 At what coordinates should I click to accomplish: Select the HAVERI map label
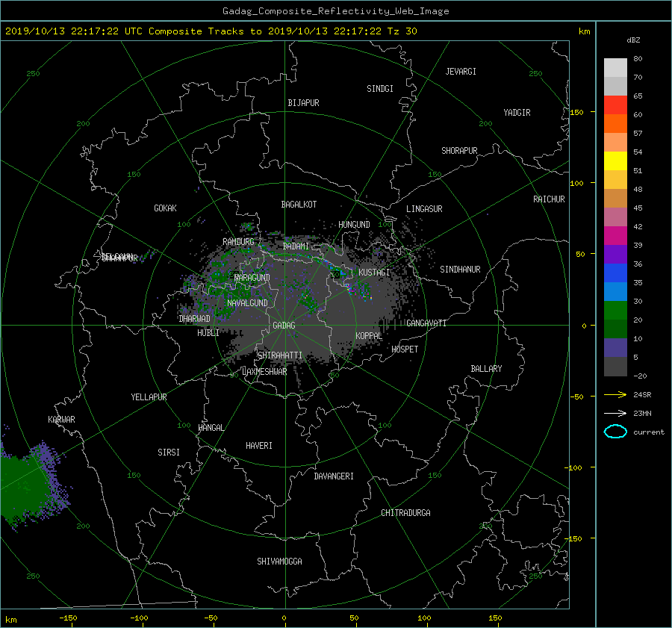(259, 446)
